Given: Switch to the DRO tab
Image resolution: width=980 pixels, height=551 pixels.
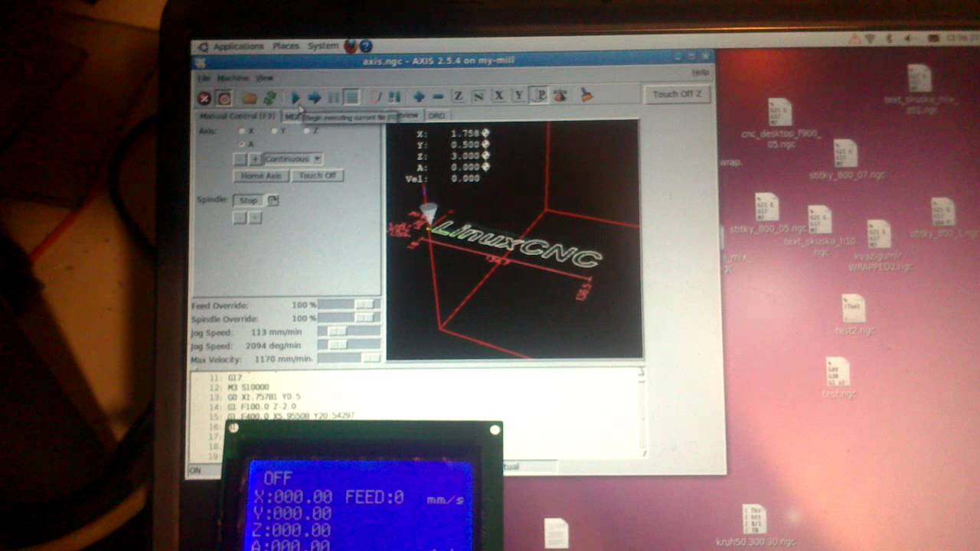Looking at the screenshot, I should point(436,116).
